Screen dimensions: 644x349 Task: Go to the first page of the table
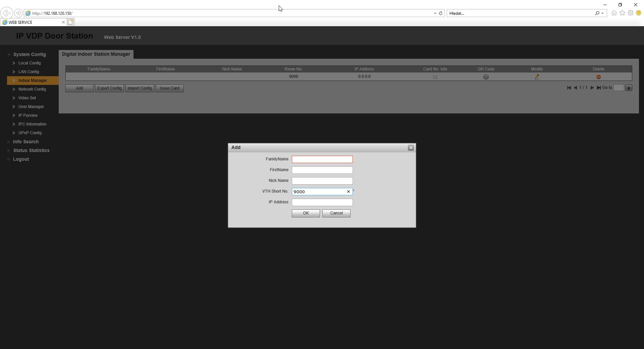(569, 88)
